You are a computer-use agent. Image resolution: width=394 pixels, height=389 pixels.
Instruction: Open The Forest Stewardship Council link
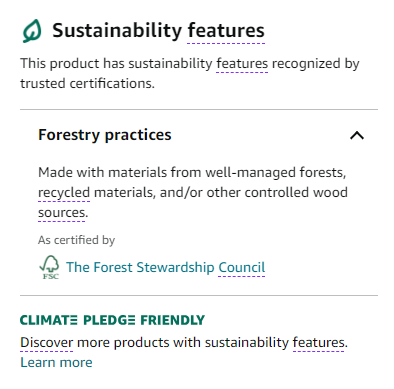point(166,267)
